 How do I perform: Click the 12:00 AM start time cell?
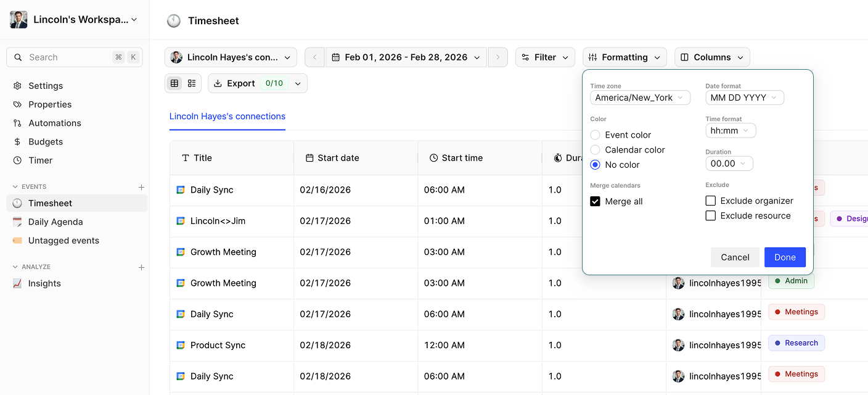pyautogui.click(x=480, y=345)
